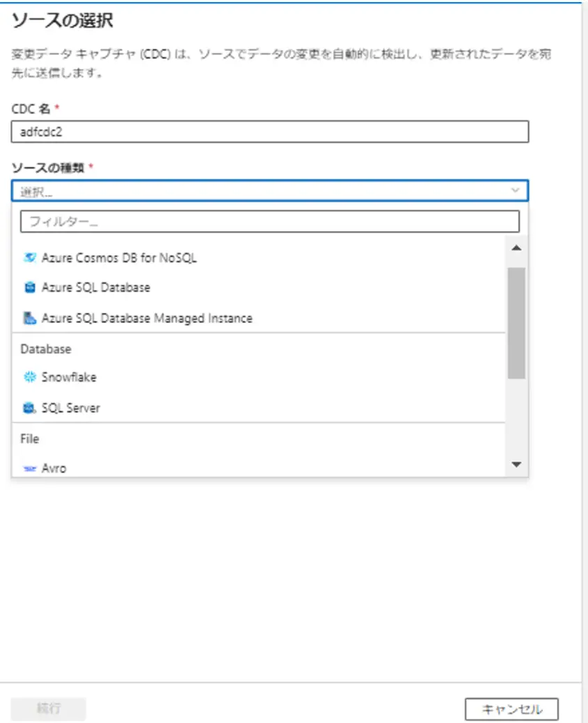Click the SQL Managed Instance icon
The width and height of the screenshot is (588, 723).
(29, 318)
